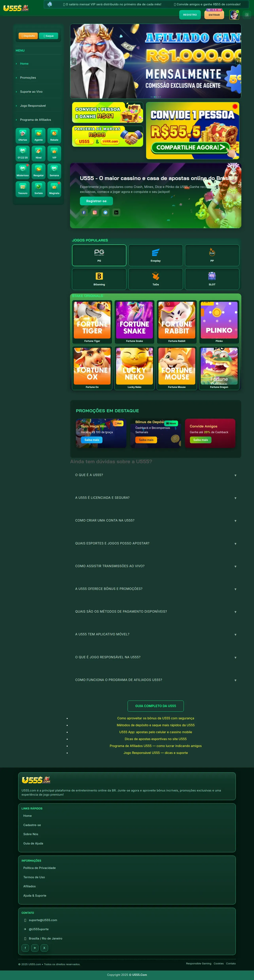Screen dimensions: 254x980
Task: Click the footer 'X' social button
Action: click(44, 948)
